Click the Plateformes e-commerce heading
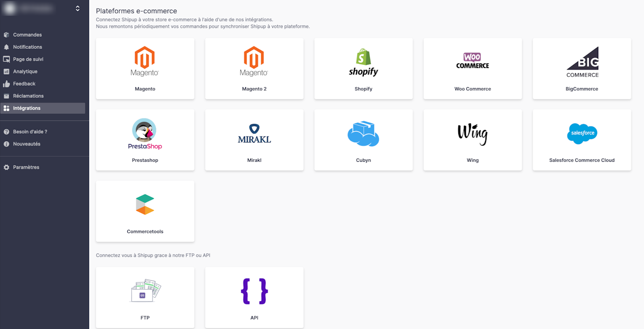The width and height of the screenshot is (644, 329). click(136, 11)
